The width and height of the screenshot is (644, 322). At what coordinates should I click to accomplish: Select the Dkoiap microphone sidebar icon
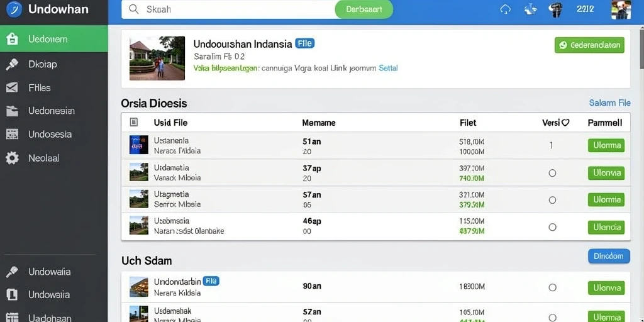[12, 64]
